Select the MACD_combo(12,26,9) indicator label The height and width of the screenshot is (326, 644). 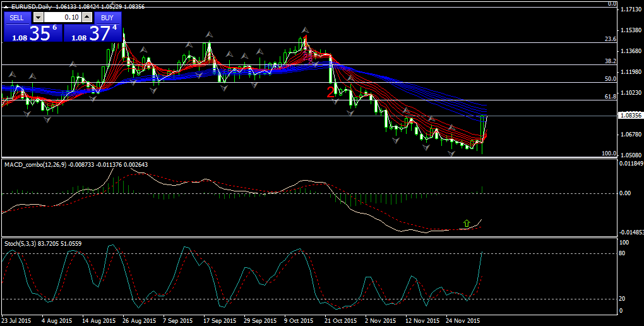tap(36, 164)
